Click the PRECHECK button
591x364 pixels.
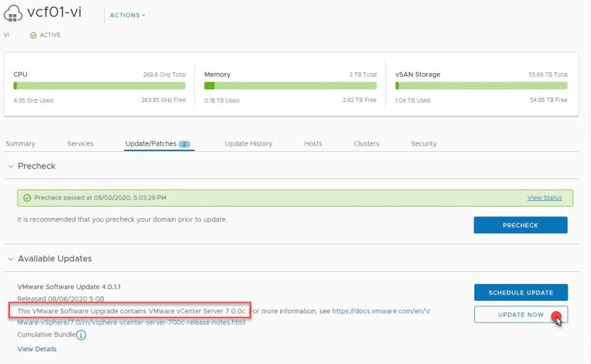click(520, 225)
